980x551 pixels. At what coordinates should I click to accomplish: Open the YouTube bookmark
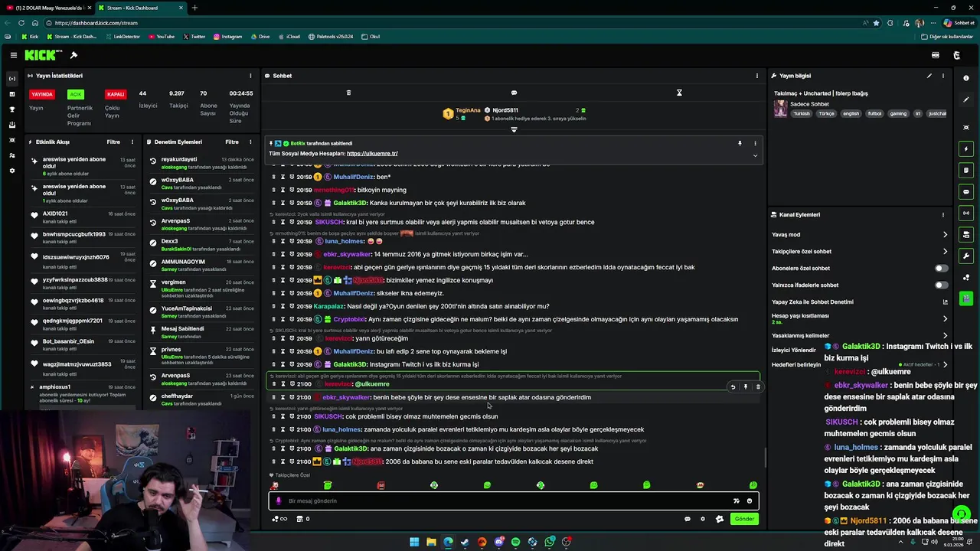(x=162, y=37)
